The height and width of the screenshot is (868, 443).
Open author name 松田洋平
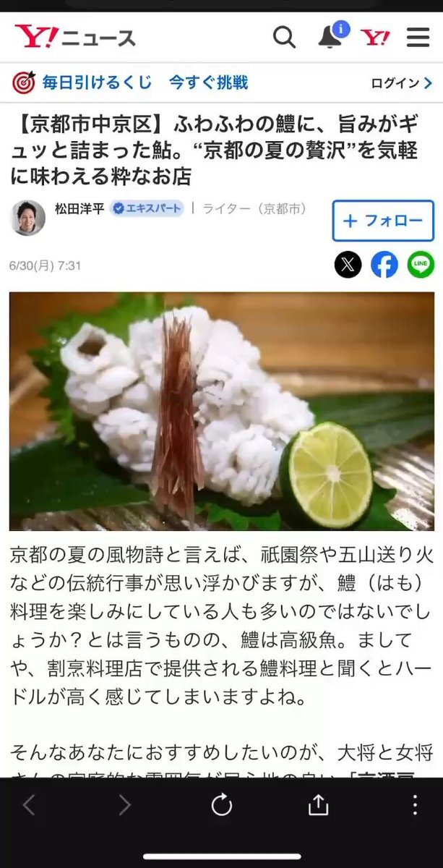point(79,209)
